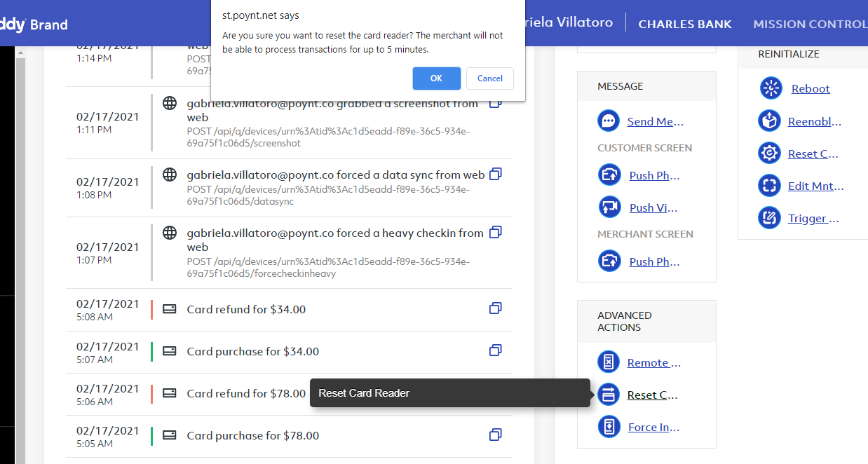868x464 pixels.
Task: Select the forced a heavy checkin text
Action: [x=335, y=240]
